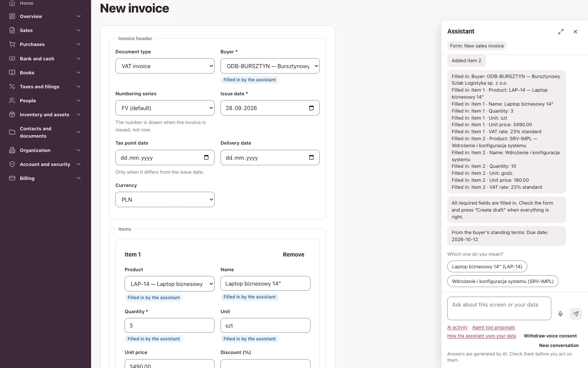Image resolution: width=588 pixels, height=368 pixels.
Task: Open the Books menu item
Action: pos(46,72)
